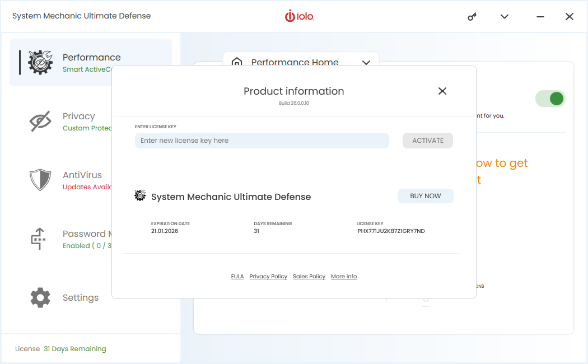Screen dimensions: 588x364
Task: Click the Password Manager icon
Action: point(38,239)
